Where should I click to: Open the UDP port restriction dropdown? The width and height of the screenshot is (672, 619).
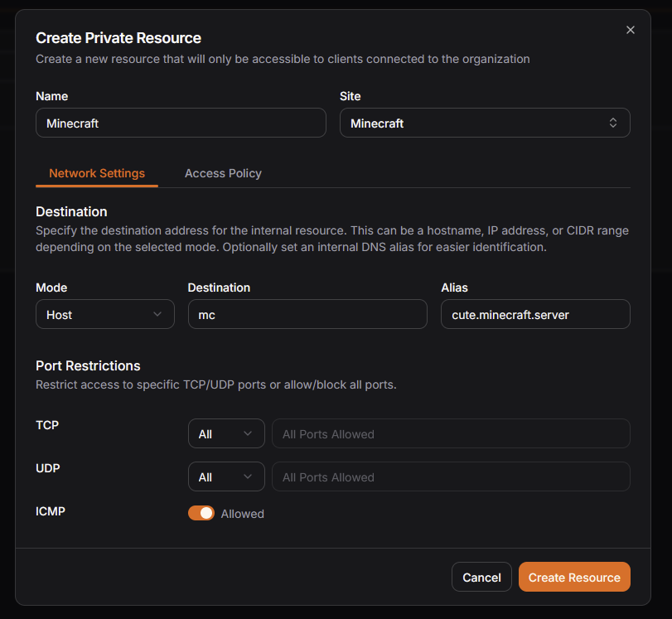pyautogui.click(x=225, y=476)
